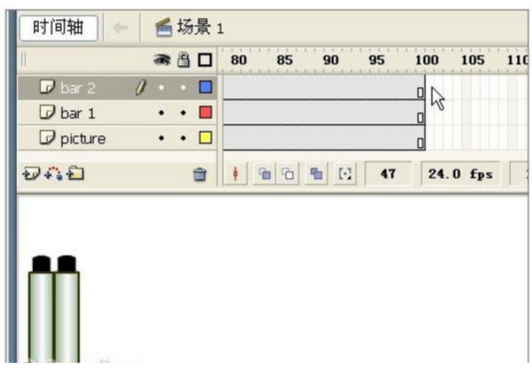Image resolution: width=532 pixels, height=373 pixels.
Task: Click the back arrow beside 时间轴
Action: (x=120, y=27)
